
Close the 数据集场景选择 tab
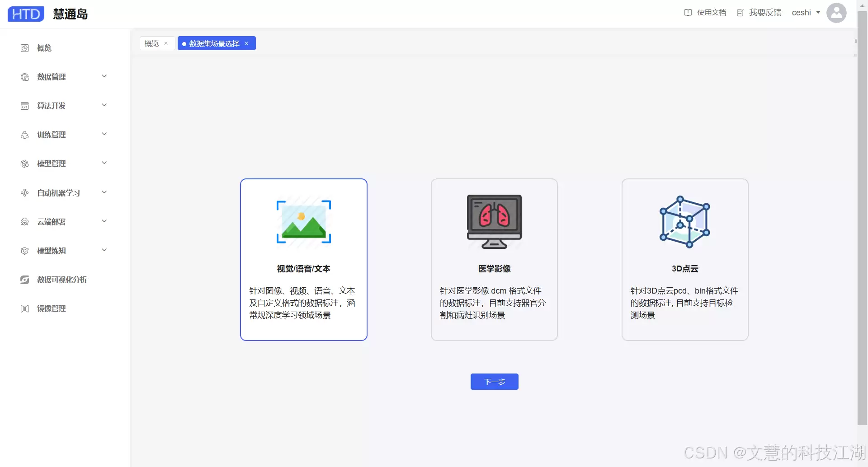pos(246,43)
